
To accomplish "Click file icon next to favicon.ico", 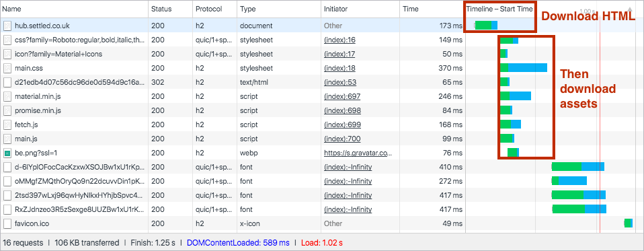I will coord(7,224).
